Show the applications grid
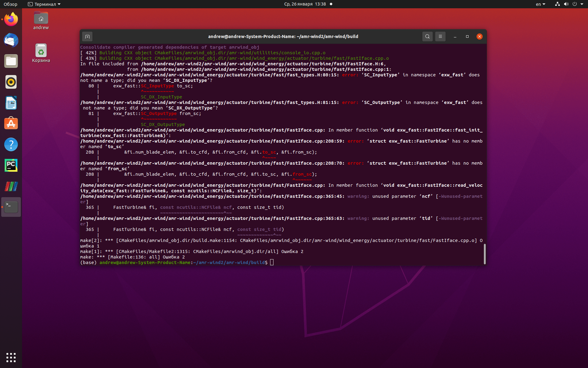 click(11, 357)
